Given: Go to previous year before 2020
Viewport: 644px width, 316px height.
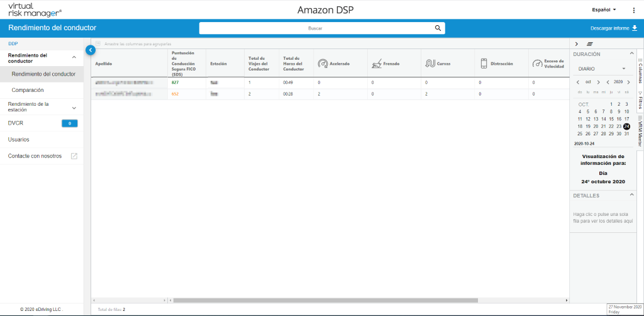Looking at the screenshot, I should [608, 82].
